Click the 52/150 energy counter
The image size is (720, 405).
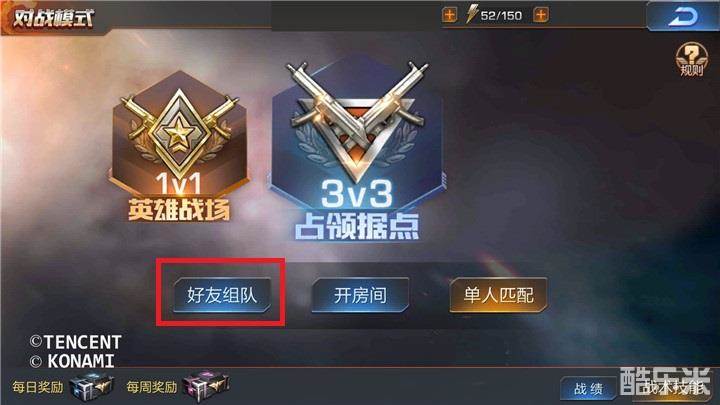(501, 16)
